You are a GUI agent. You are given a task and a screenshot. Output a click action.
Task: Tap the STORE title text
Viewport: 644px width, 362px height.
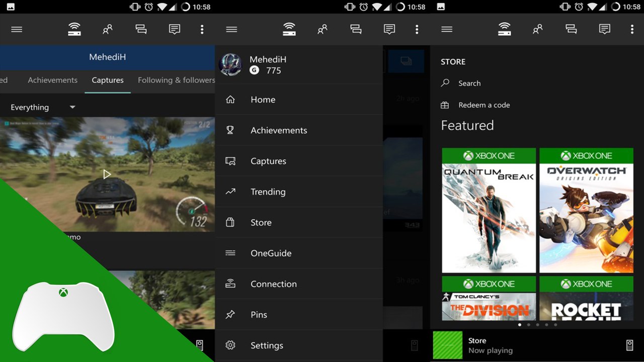[x=453, y=62]
